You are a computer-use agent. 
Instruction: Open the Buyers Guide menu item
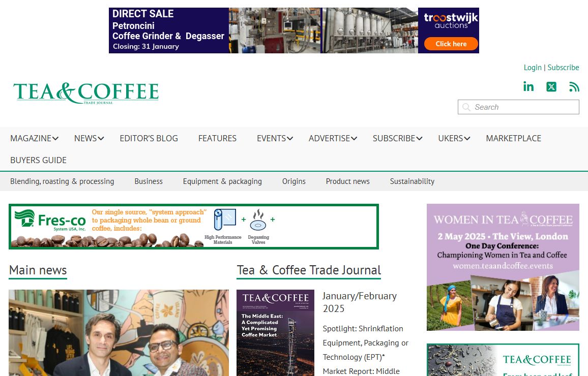[x=38, y=160]
